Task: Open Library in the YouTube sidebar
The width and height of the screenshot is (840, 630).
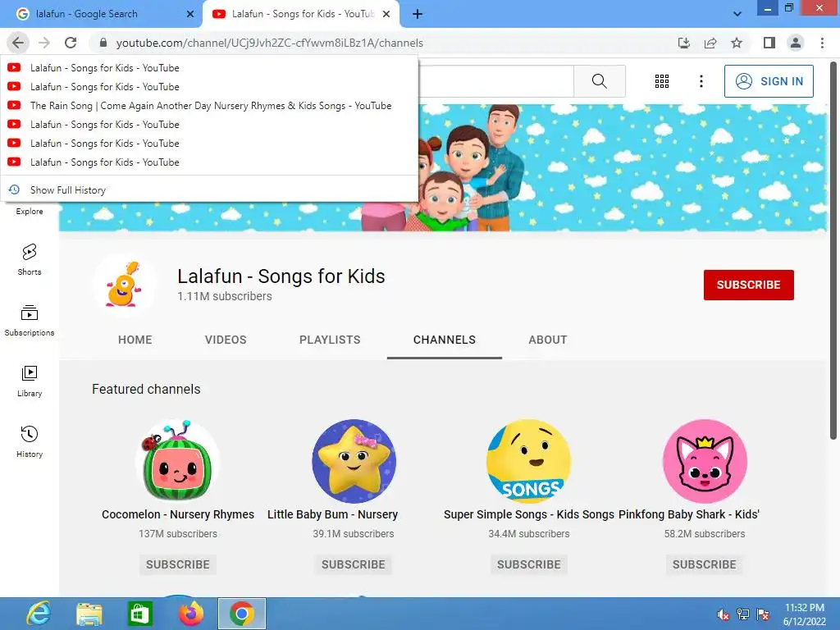Action: click(30, 381)
